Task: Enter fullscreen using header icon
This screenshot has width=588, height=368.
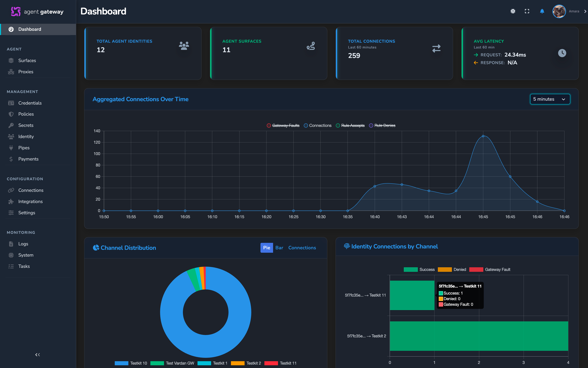Action: pyautogui.click(x=527, y=11)
